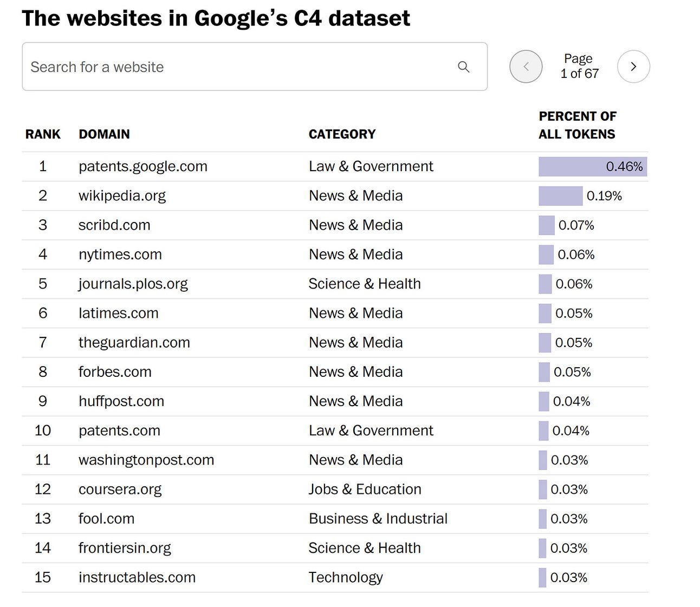Screen dimensions: 700x607
Task: Go to the next page arrow
Action: (633, 67)
